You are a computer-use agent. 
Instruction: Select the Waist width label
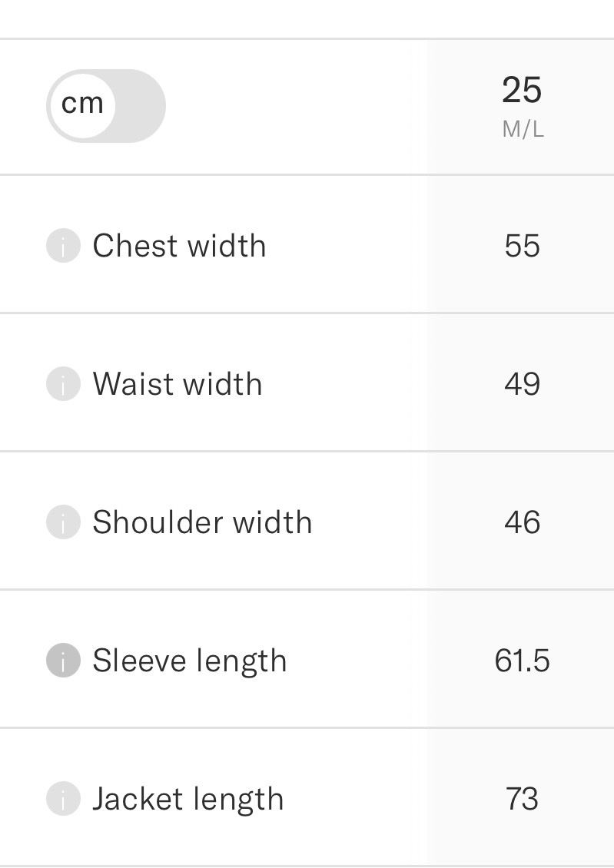pos(178,383)
